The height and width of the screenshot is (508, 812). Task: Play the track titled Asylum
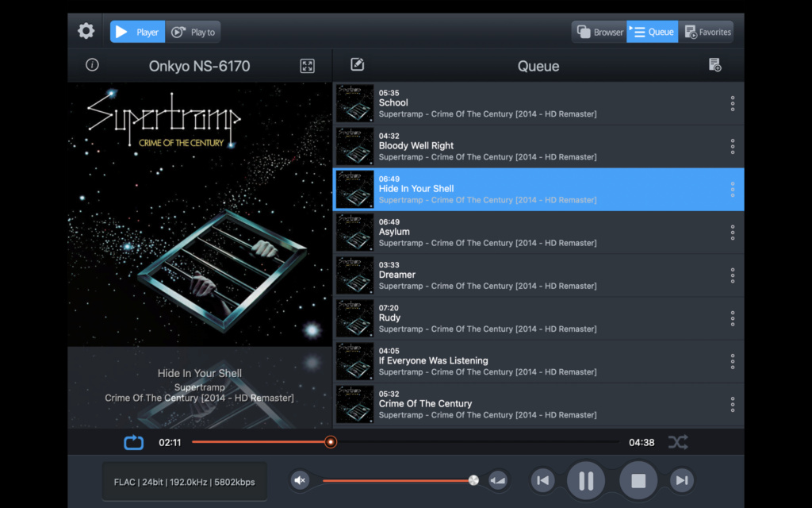(x=394, y=232)
